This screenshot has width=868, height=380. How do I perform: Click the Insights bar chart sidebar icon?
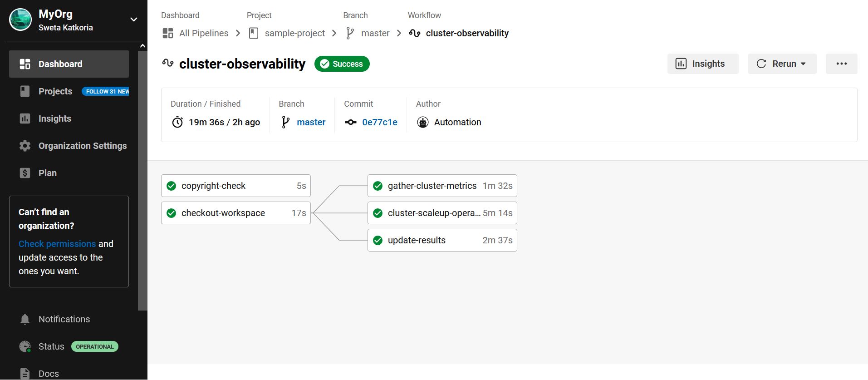[x=25, y=118]
